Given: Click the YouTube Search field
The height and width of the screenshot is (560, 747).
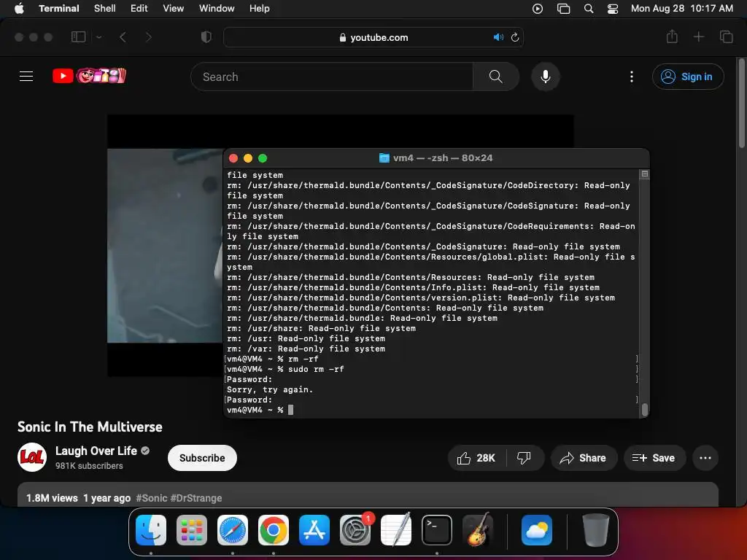Looking at the screenshot, I should point(332,77).
